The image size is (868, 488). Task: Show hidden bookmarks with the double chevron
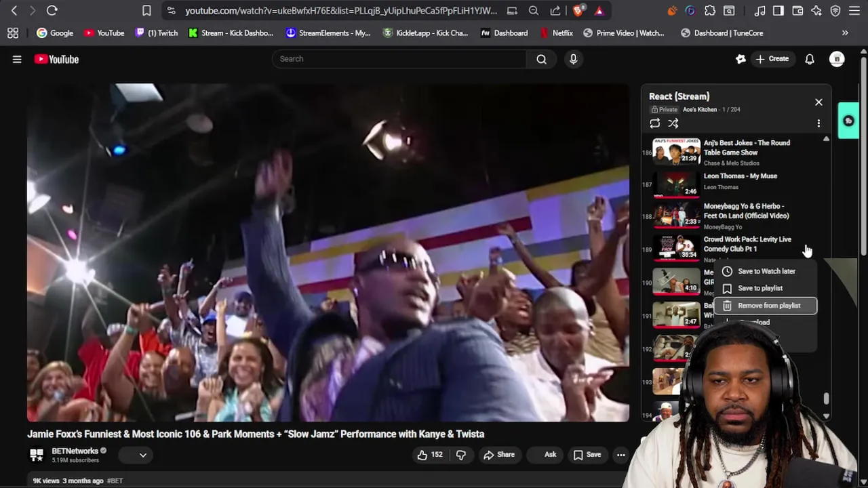pos(845,33)
